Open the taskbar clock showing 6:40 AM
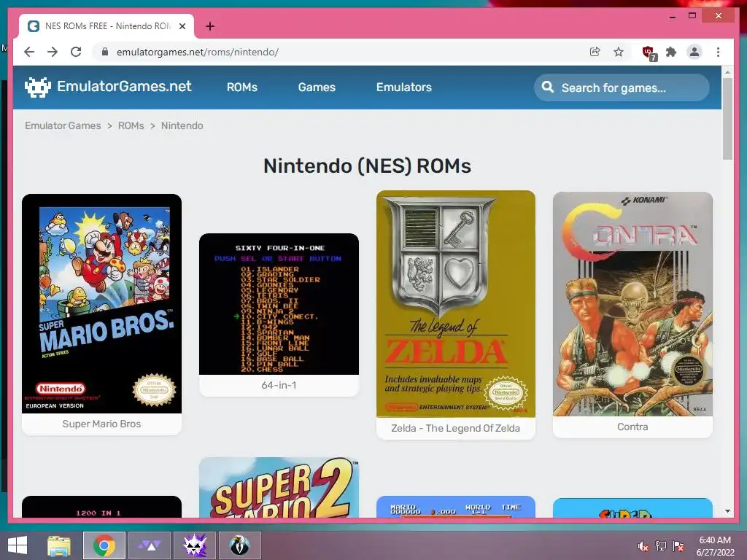The image size is (747, 560). (715, 546)
